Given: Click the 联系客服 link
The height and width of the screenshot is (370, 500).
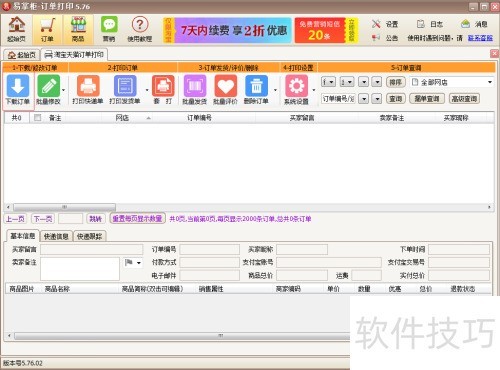Looking at the screenshot, I should point(480,38).
